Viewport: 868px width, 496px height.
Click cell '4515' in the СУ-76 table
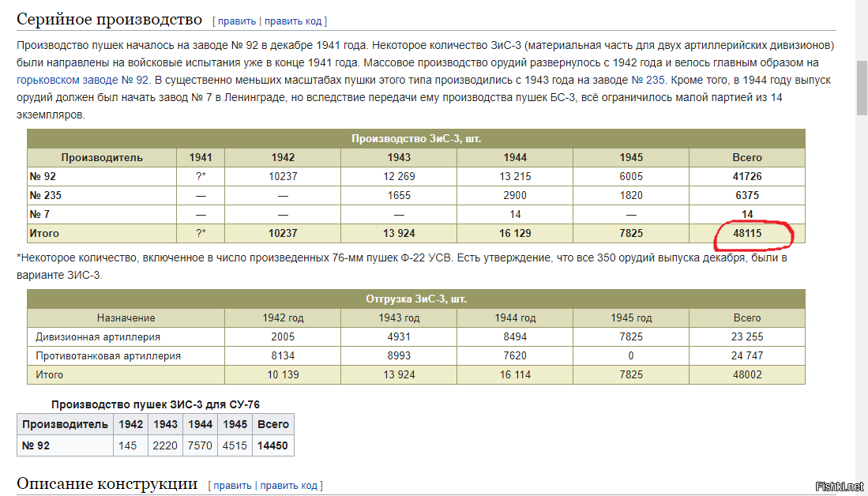pyautogui.click(x=234, y=445)
